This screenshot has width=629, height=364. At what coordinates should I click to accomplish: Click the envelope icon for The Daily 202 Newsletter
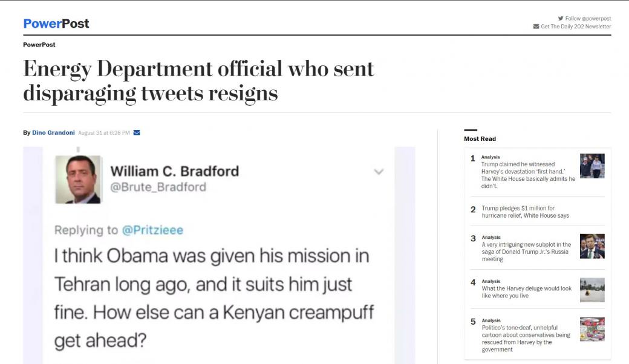535,25
